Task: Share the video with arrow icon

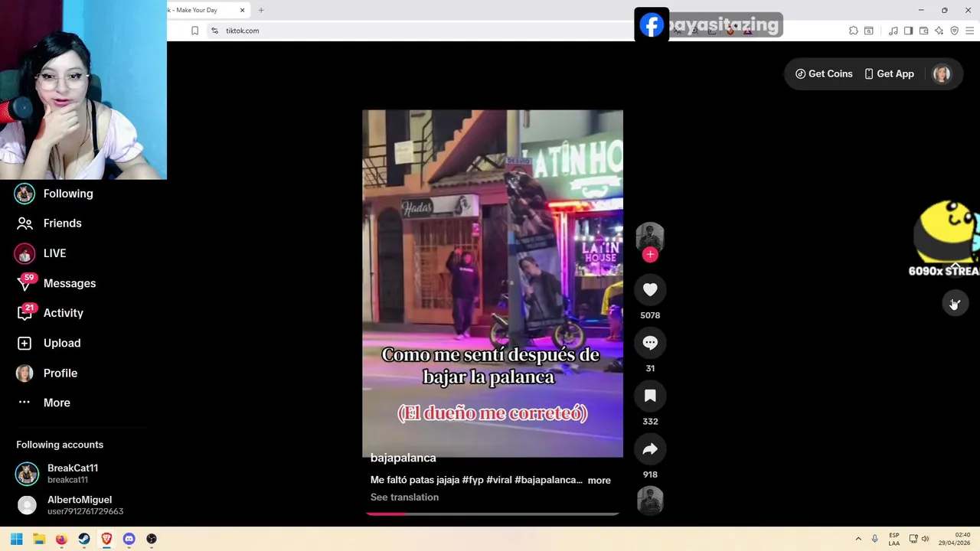Action: 650,449
